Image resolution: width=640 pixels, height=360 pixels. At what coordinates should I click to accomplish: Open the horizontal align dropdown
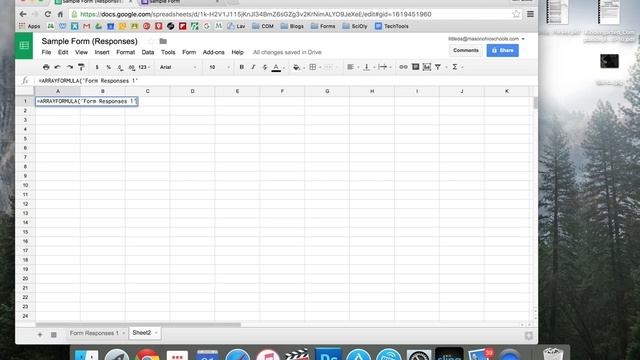point(350,67)
